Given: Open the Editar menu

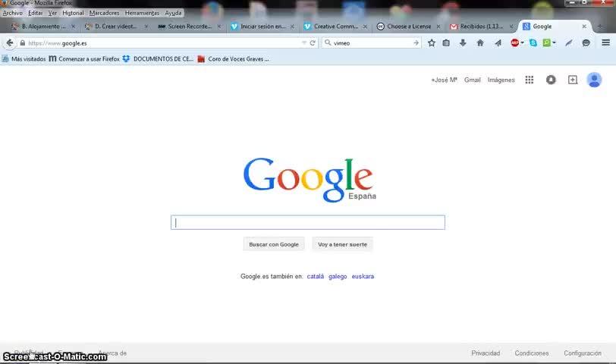Looking at the screenshot, I should tap(36, 13).
